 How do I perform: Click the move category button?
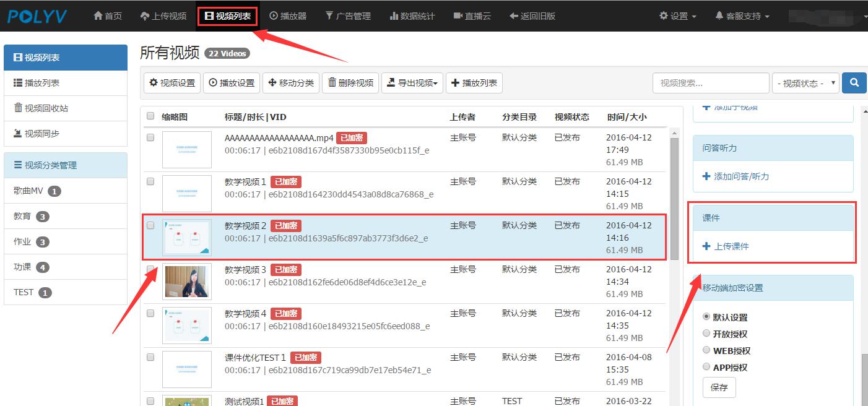290,83
